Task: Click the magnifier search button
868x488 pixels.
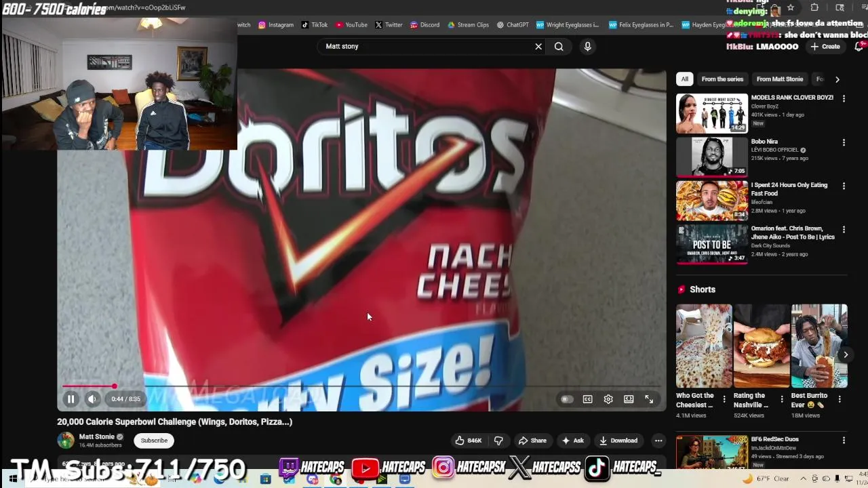Action: point(559,46)
